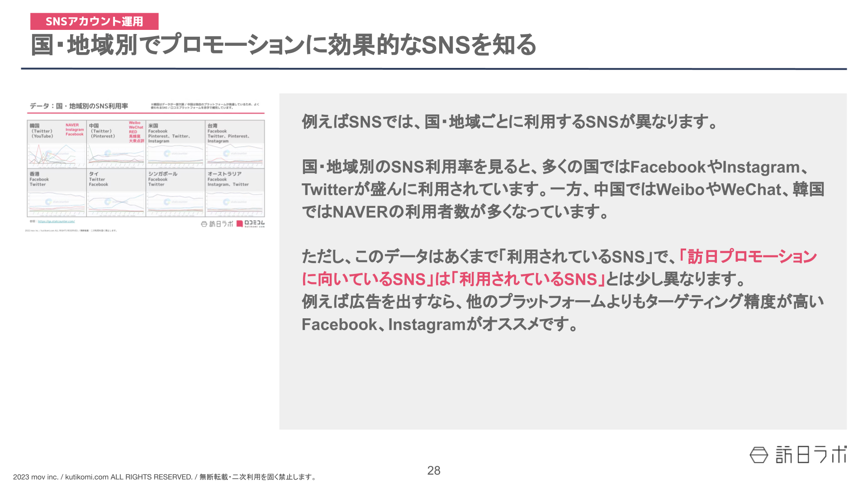Viewport: 868px width, 489px height.
Task: Open the 韓国 chart cell
Action: (x=57, y=144)
